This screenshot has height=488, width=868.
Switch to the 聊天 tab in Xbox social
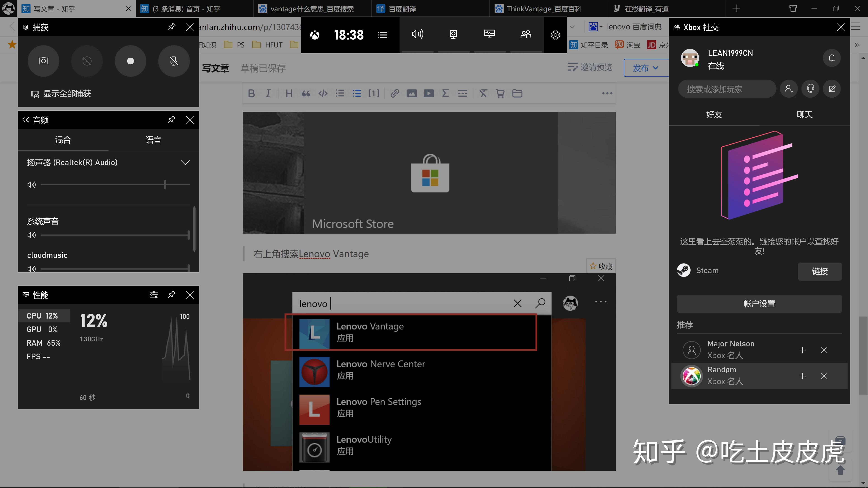point(805,115)
